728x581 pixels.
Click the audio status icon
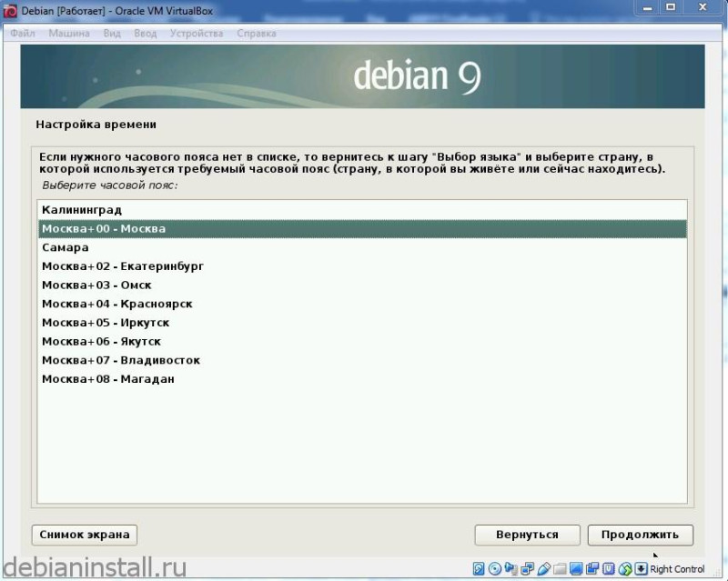point(511,568)
